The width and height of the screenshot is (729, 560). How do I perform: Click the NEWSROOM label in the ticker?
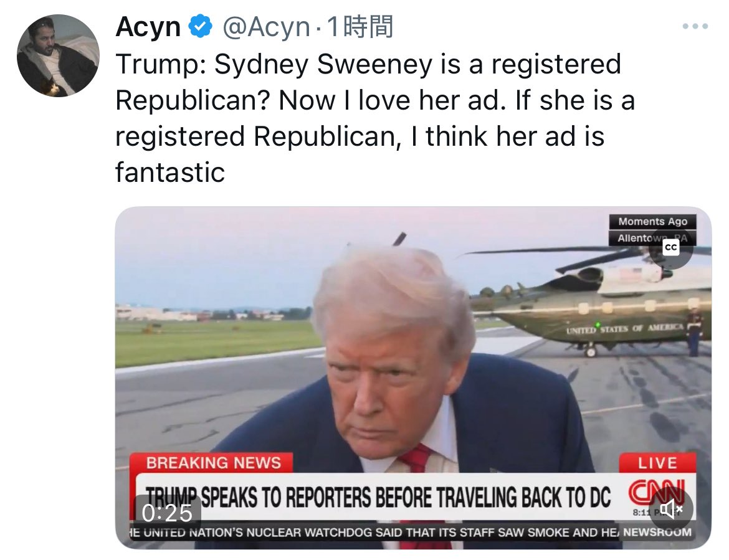click(x=657, y=533)
